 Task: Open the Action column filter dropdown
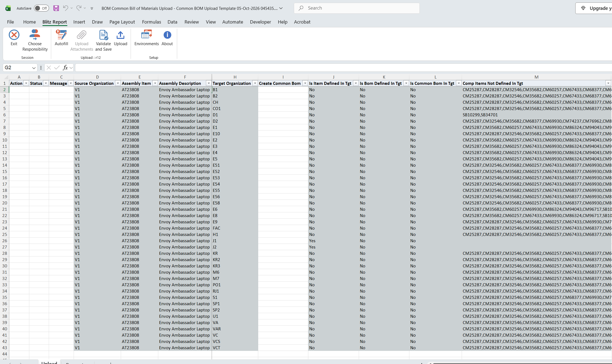tap(26, 83)
